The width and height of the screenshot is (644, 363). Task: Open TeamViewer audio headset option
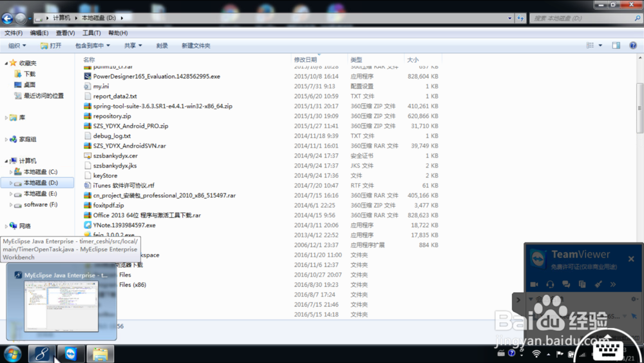[550, 284]
